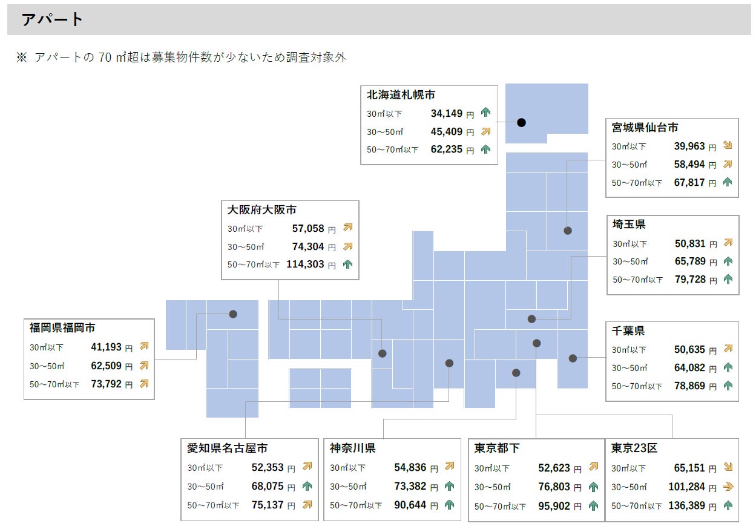Click the map dot connected to 埼玉県
756x532 pixels.
tap(531, 319)
